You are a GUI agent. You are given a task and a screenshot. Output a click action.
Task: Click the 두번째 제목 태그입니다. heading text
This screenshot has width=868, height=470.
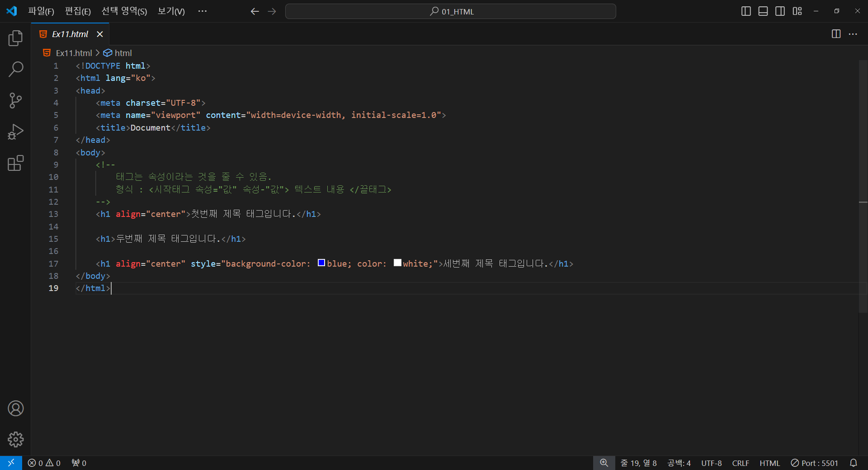pos(168,239)
